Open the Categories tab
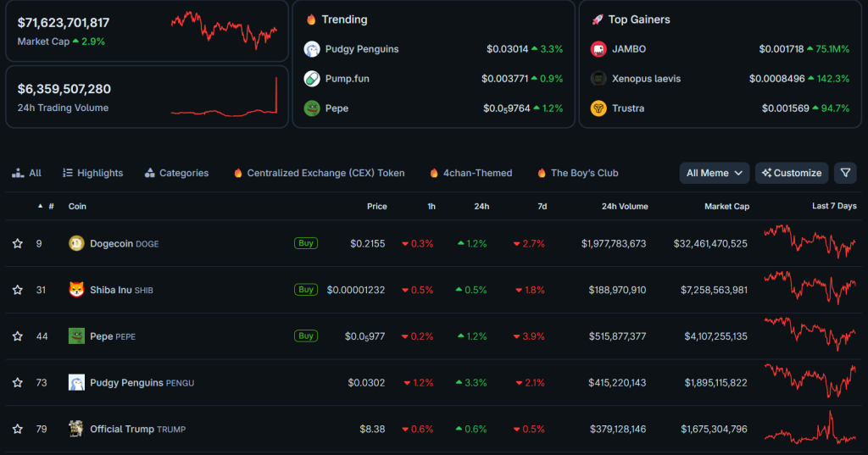 176,173
